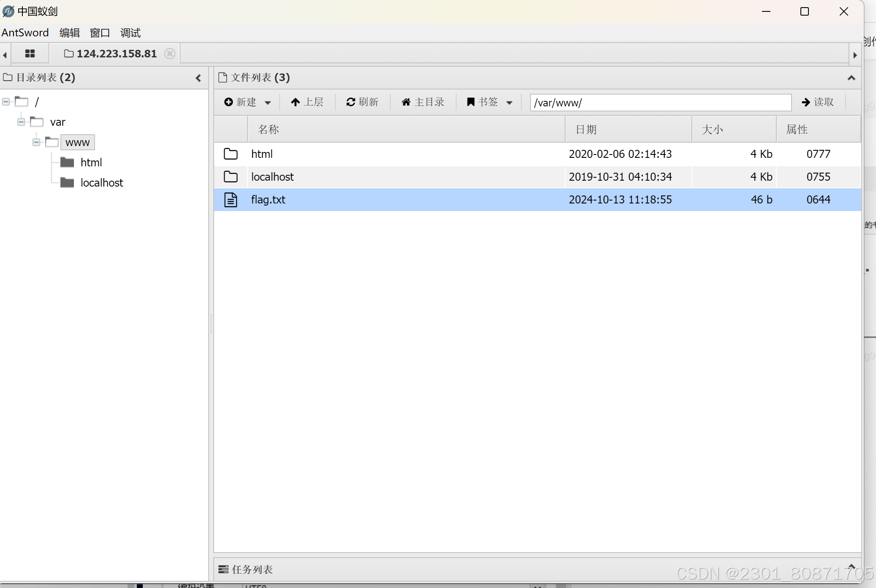Collapse the var tree node
This screenshot has width=876, height=588.
(21, 122)
